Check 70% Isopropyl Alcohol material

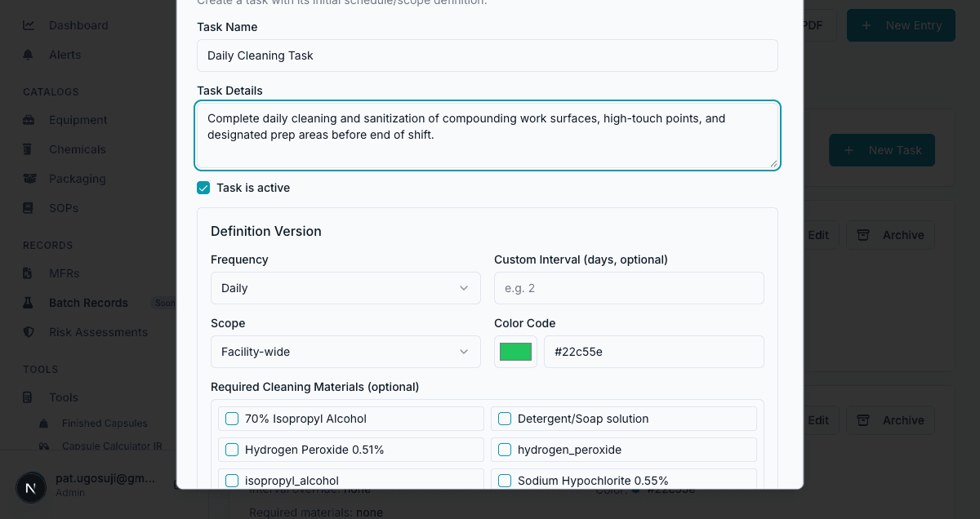click(x=232, y=419)
